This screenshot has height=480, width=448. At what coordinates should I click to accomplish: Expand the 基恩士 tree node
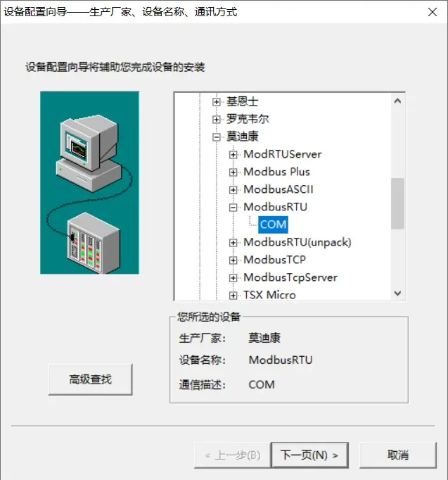(x=216, y=102)
